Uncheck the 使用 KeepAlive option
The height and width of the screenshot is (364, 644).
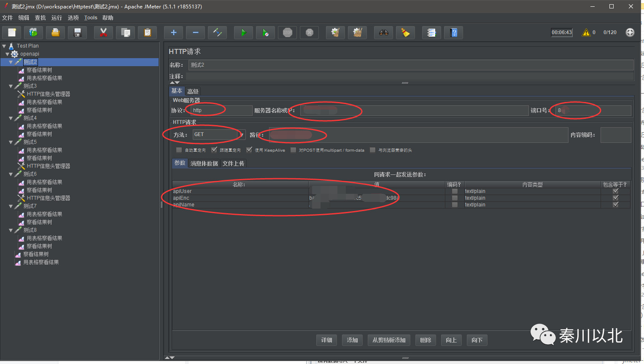point(249,150)
